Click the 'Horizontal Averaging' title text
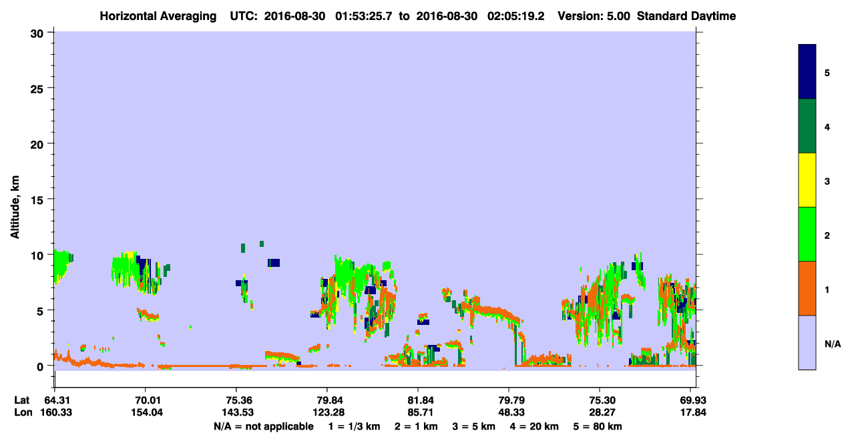The height and width of the screenshot is (445, 868). [x=159, y=16]
